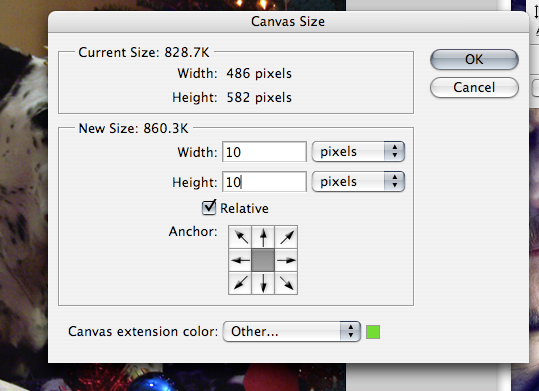Open the Width units pixels dropdown
The image size is (539, 391).
358,152
